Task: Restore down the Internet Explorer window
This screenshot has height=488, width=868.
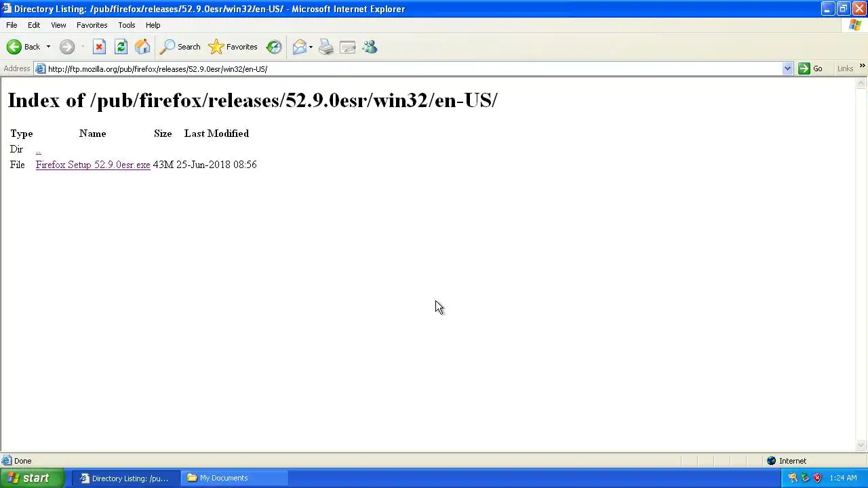Action: pos(843,9)
